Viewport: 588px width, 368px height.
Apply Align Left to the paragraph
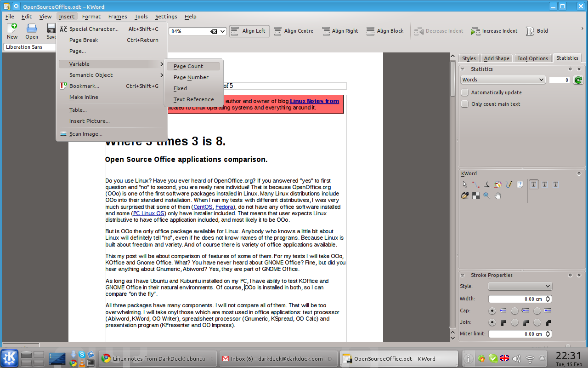(x=249, y=31)
